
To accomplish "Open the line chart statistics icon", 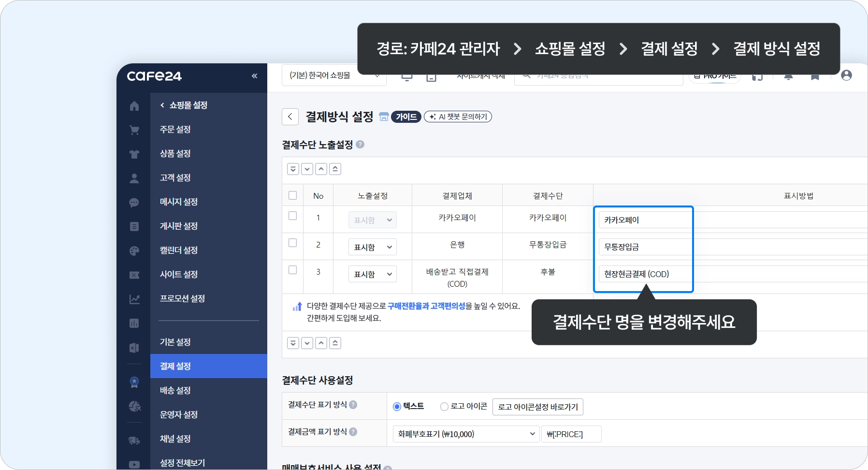I will [134, 299].
